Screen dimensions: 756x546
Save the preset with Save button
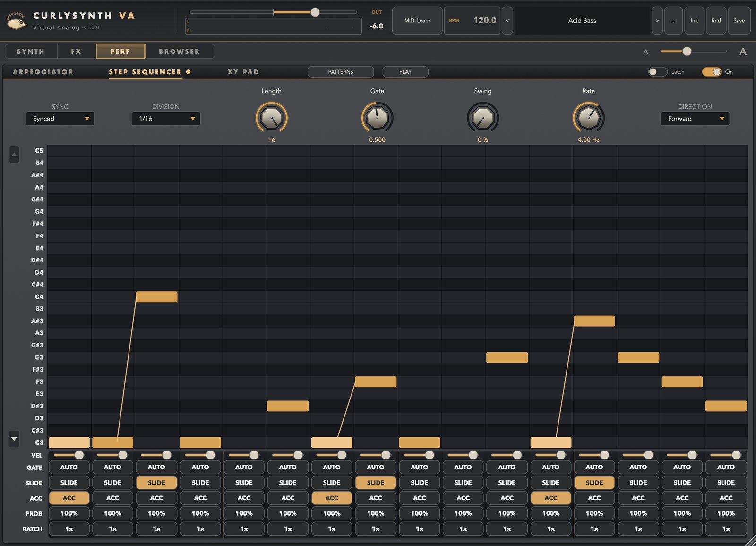(739, 21)
